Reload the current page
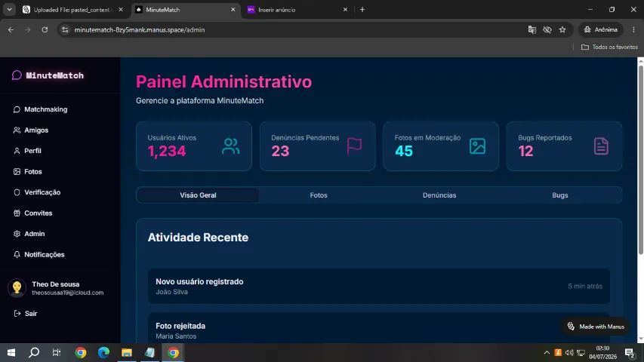This screenshot has height=362, width=644. coord(45,30)
